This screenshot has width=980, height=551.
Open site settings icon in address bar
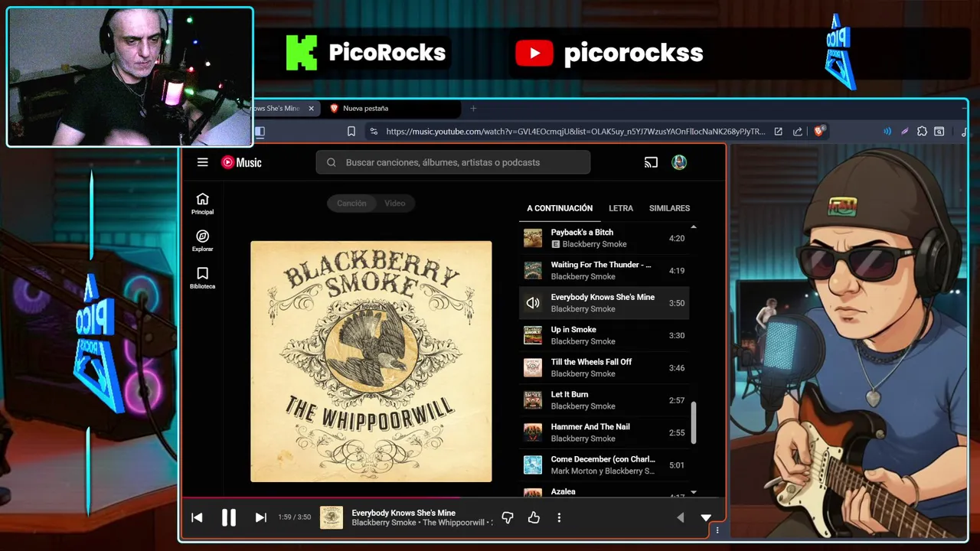(373, 132)
